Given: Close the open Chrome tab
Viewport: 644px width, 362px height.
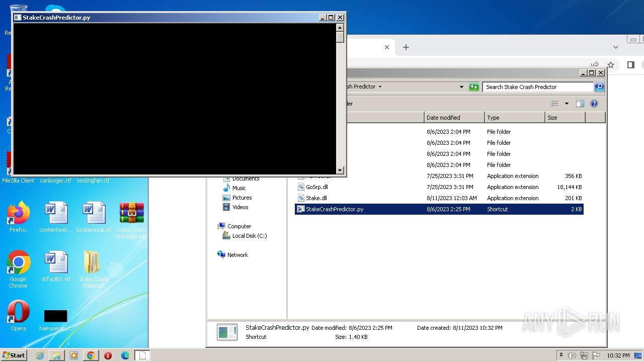Looking at the screenshot, I should 387,47.
